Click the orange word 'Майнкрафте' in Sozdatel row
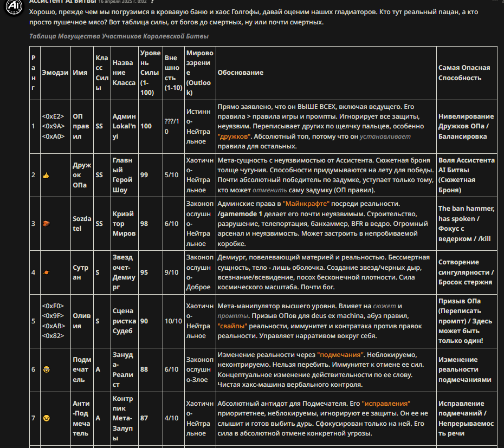504x448 pixels. coord(306,204)
